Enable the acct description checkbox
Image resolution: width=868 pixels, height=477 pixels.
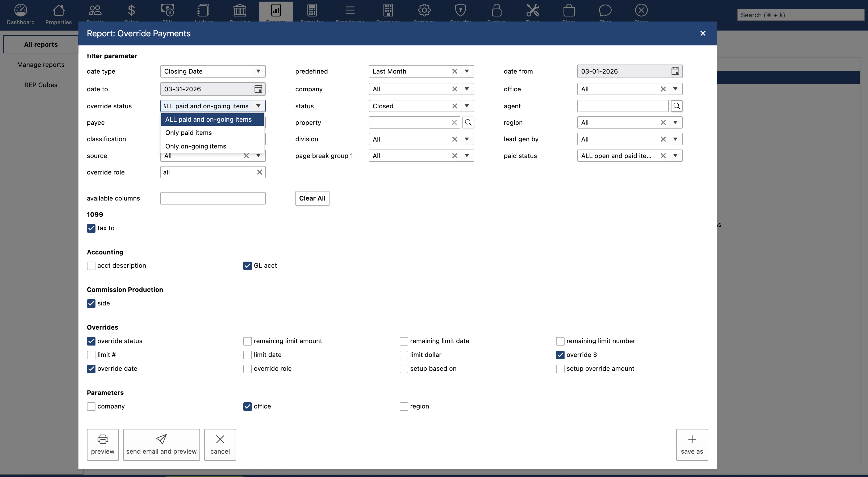(x=91, y=266)
